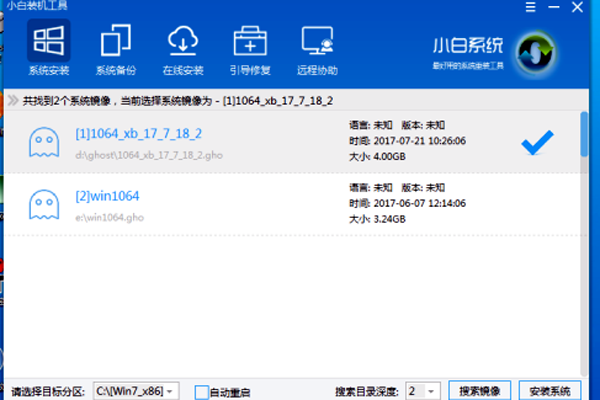The width and height of the screenshot is (600, 400).
Task: Open the 系统安装 (System Install) tab
Action: [46, 50]
